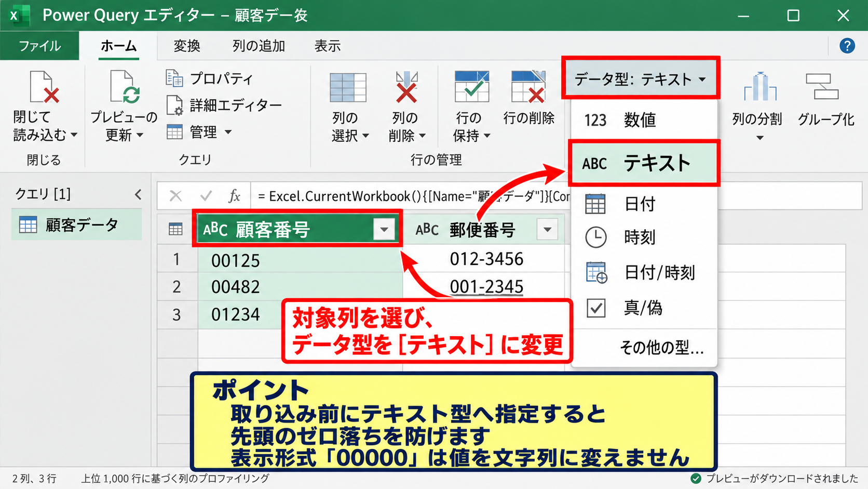Click the table corner menu icon
Screen dimensions: 868x489
[x=175, y=229]
